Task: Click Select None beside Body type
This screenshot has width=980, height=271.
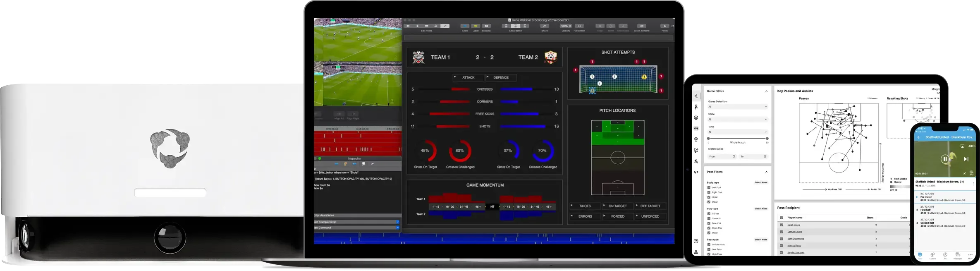Action: pyautogui.click(x=761, y=182)
